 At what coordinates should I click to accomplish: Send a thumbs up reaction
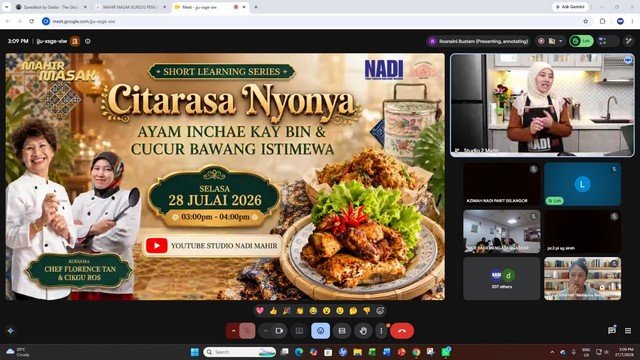pos(273,311)
